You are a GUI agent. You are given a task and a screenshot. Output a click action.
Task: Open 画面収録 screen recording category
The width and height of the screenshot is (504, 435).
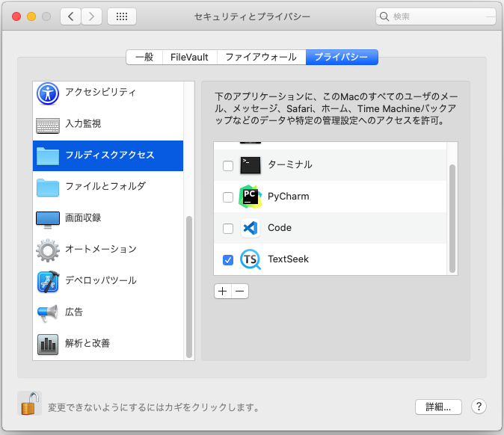tap(48, 218)
